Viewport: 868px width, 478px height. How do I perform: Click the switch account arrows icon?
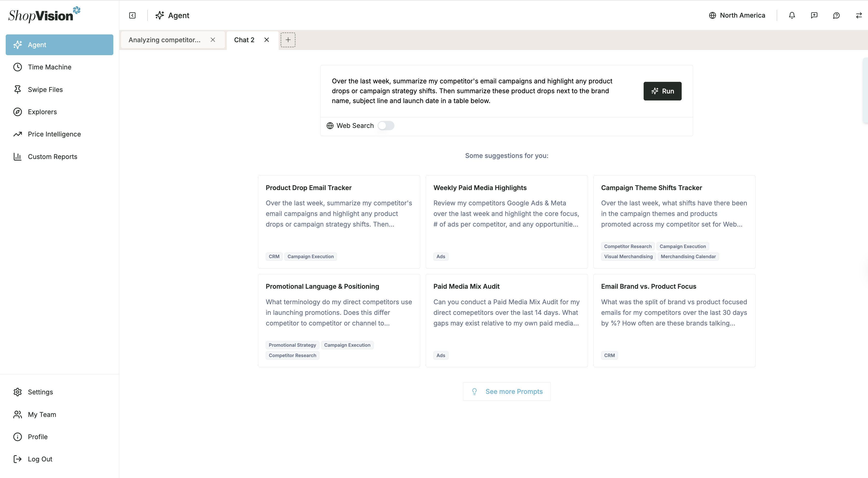coord(859,16)
